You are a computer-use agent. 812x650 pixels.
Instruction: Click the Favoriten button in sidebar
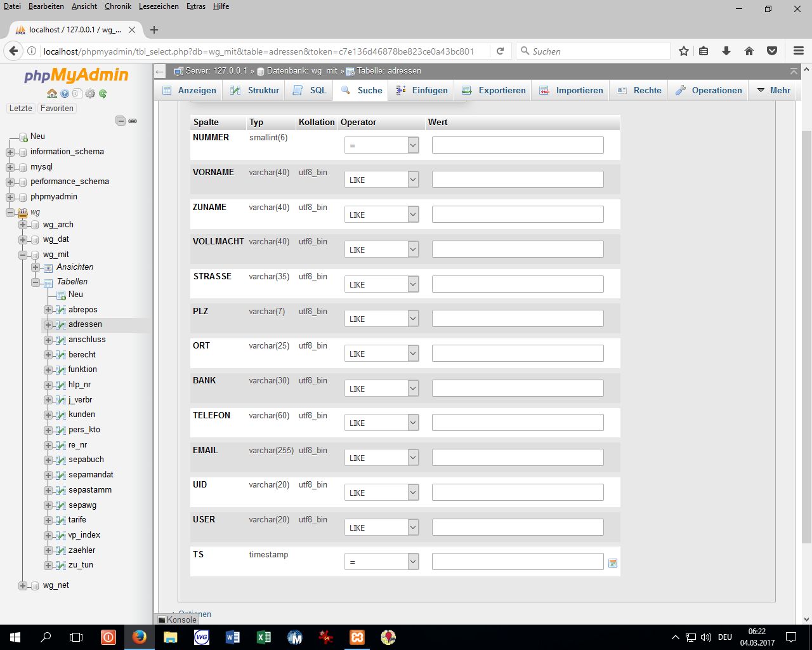pyautogui.click(x=57, y=108)
